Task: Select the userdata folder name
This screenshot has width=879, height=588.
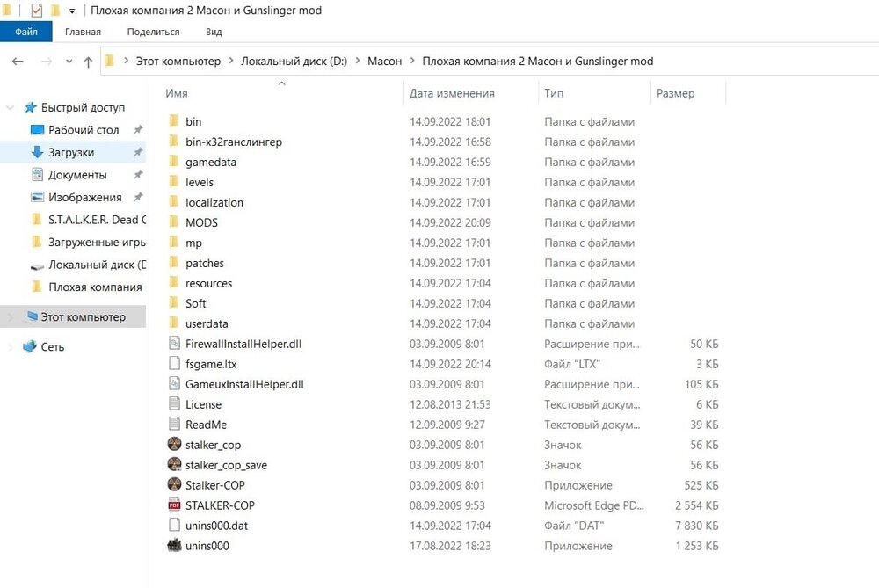Action: pyautogui.click(x=207, y=323)
